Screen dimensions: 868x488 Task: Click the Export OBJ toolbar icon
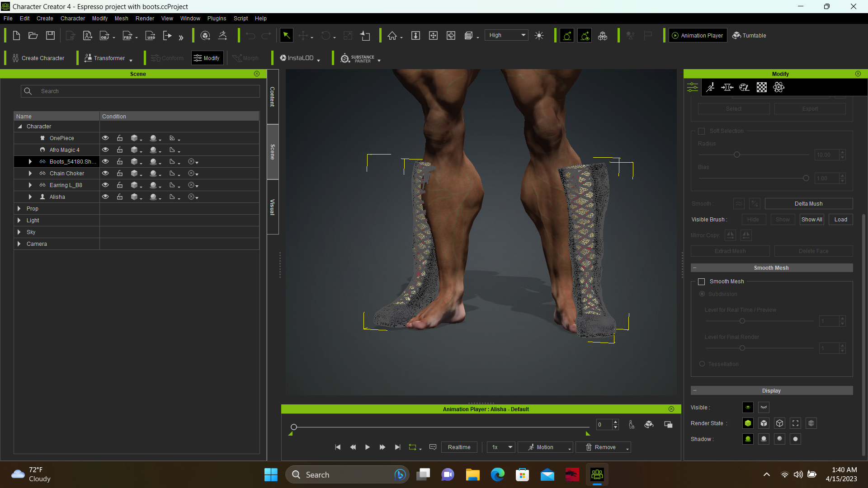point(105,36)
